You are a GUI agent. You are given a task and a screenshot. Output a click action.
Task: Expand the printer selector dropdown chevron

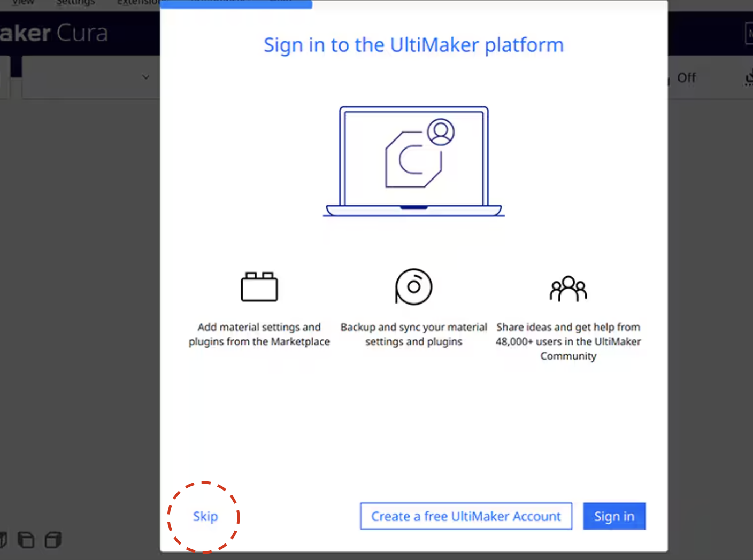[x=145, y=77]
